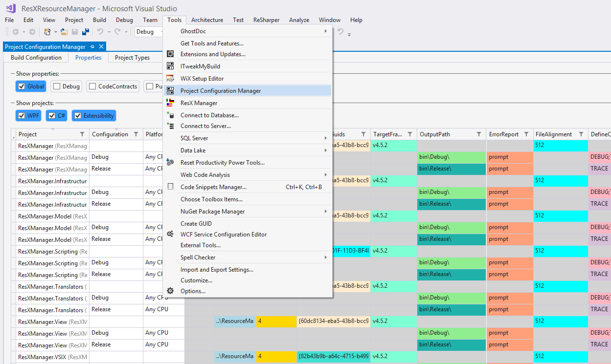Screen dimensions: 611x364
Task: Toggle the WPF projects checkbox
Action: pyautogui.click(x=22, y=116)
